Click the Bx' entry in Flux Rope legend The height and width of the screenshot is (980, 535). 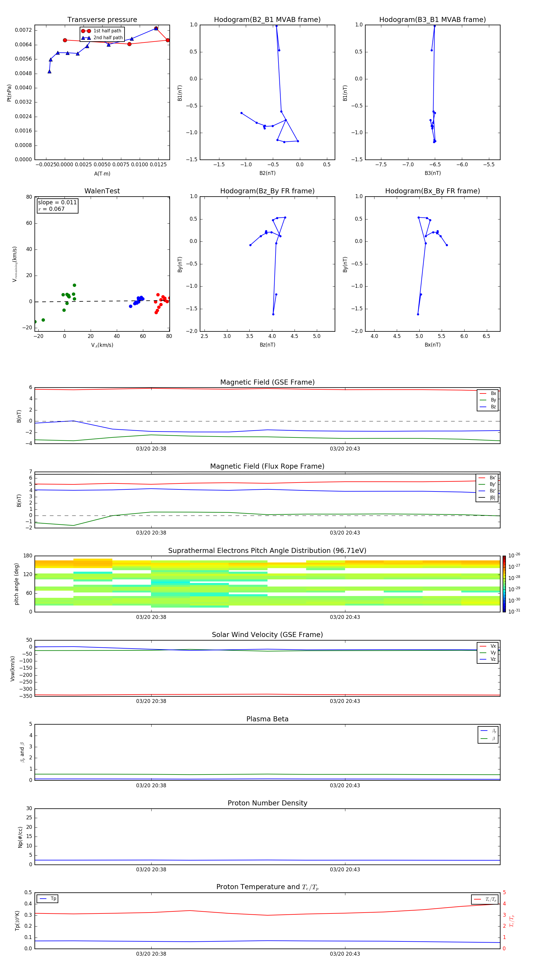pos(487,478)
